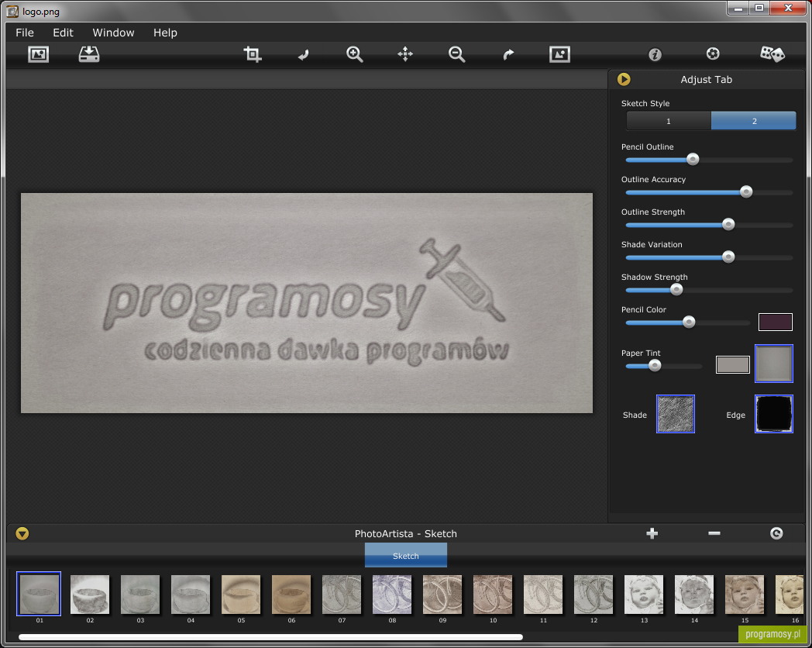Apply sketch preset 04
The width and height of the screenshot is (812, 648).
(191, 595)
